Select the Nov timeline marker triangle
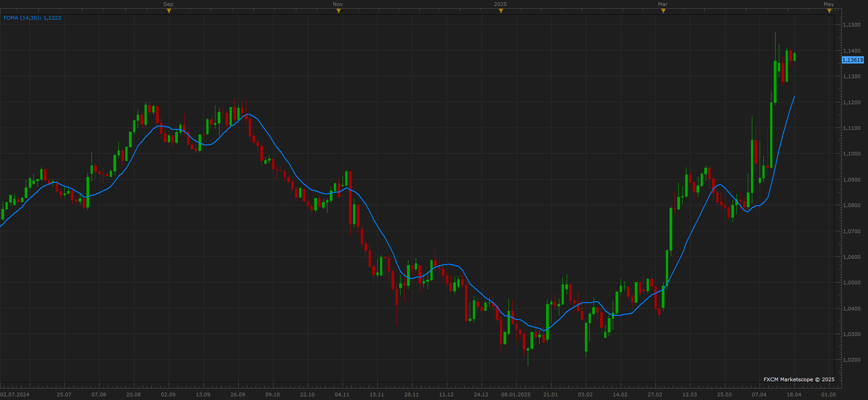 click(338, 11)
